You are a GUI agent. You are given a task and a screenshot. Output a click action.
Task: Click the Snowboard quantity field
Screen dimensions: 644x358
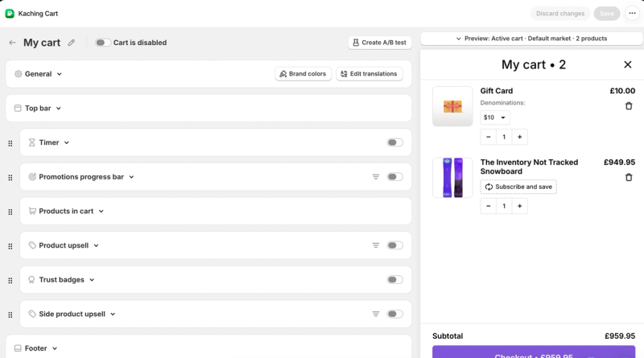(504, 206)
